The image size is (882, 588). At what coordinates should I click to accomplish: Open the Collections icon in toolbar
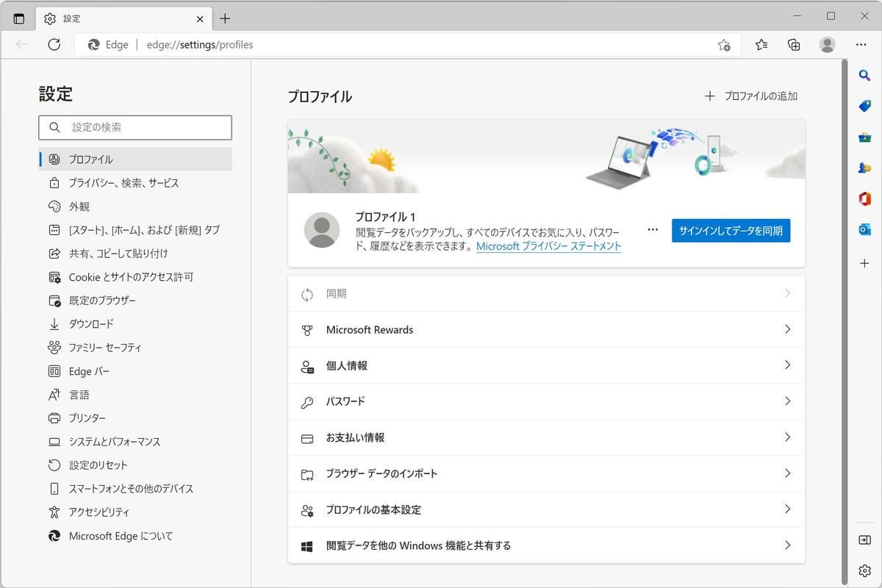(794, 45)
